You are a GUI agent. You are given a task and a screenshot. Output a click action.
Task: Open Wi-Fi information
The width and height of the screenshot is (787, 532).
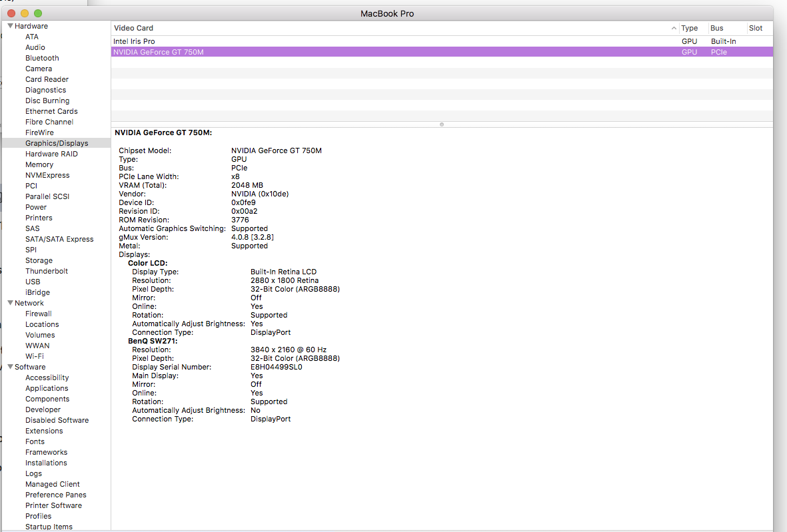click(x=34, y=356)
